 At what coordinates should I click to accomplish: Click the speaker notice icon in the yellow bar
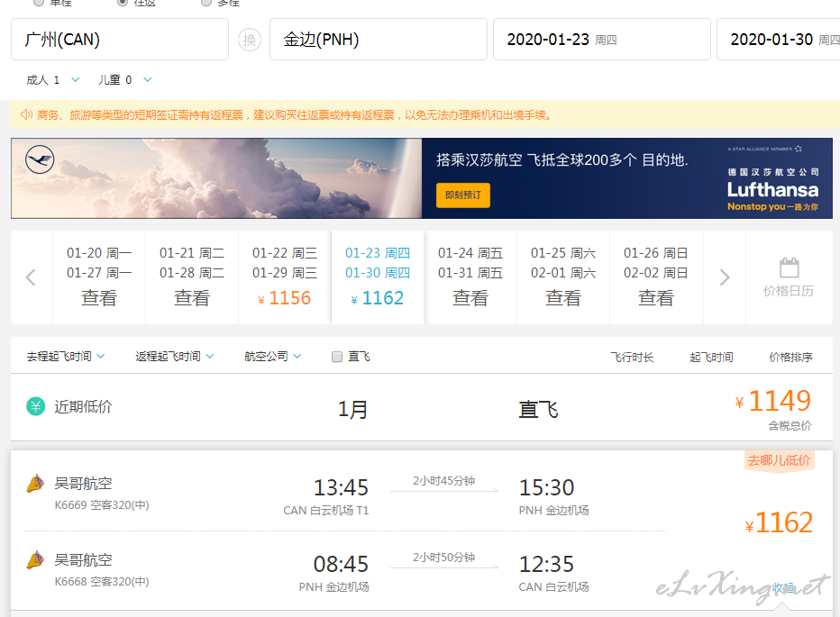(x=26, y=114)
